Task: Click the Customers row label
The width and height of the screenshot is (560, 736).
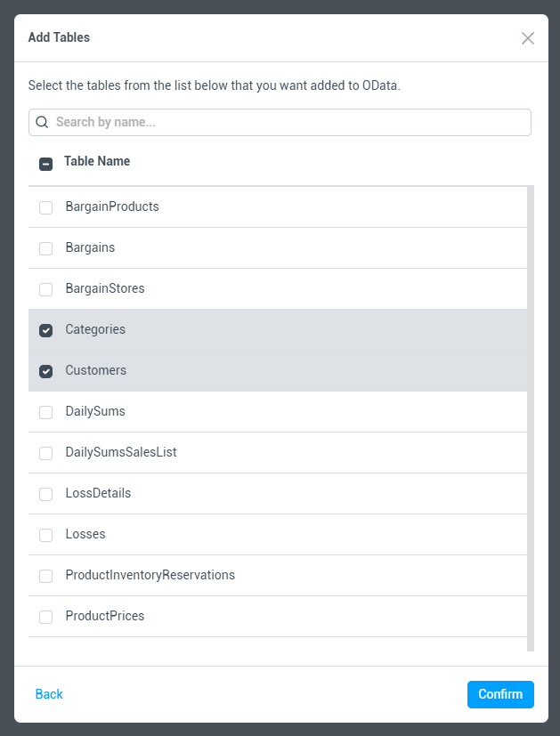Action: click(96, 370)
